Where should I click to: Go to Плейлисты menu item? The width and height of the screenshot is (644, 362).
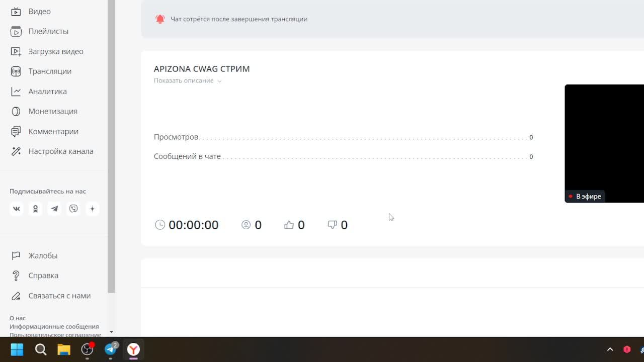tap(48, 31)
